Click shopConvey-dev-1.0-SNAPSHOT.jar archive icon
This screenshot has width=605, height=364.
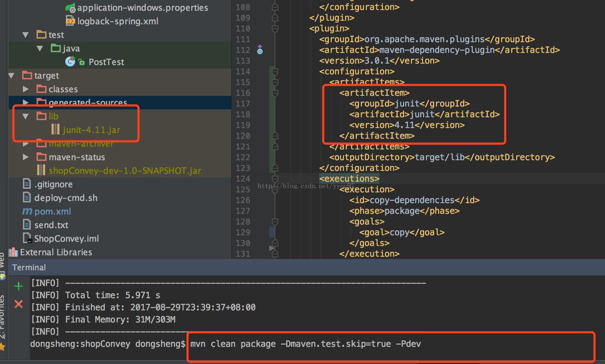tap(41, 170)
